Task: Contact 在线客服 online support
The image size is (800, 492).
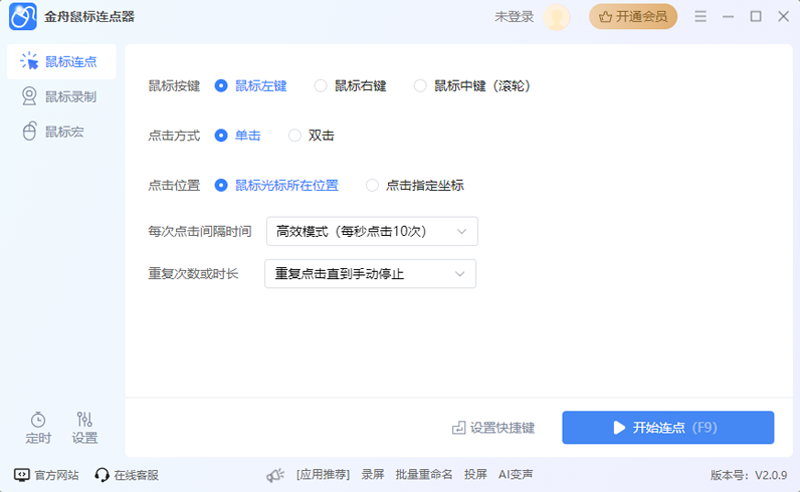Action: 126,475
